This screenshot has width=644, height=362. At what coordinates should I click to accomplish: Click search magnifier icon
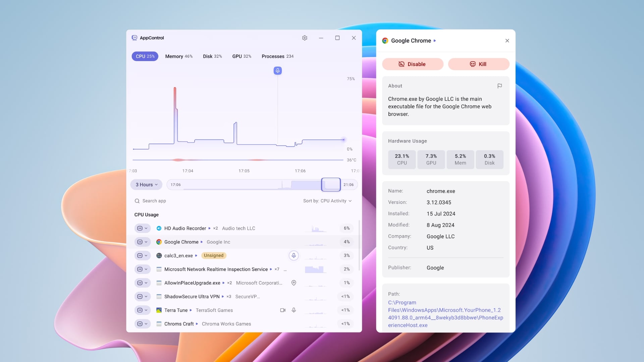pos(137,201)
